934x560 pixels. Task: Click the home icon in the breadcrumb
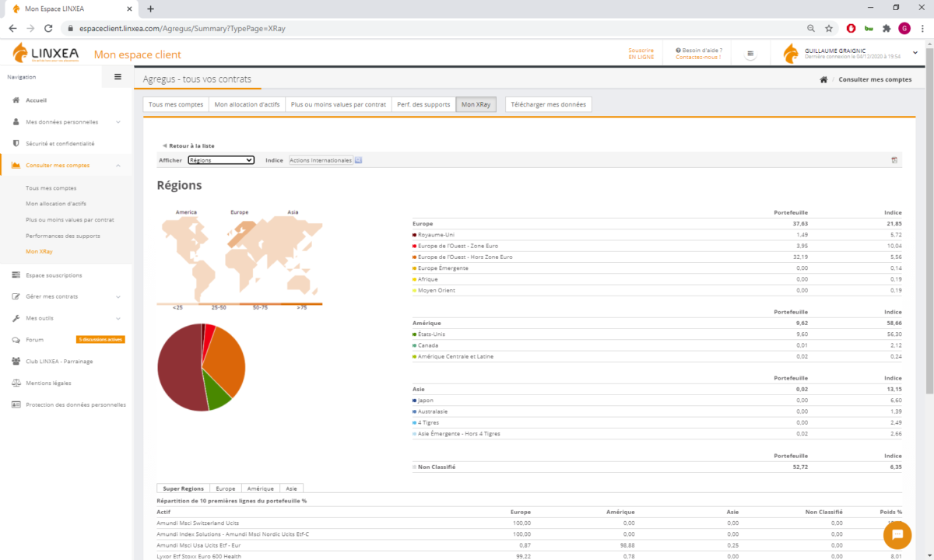(x=823, y=80)
